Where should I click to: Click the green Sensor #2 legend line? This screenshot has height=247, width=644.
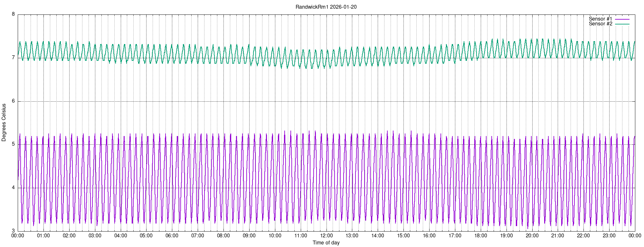(622, 24)
